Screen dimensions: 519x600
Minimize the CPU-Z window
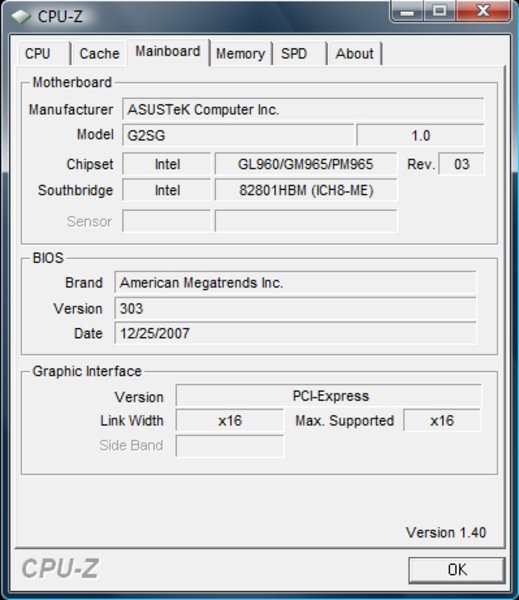407,11
